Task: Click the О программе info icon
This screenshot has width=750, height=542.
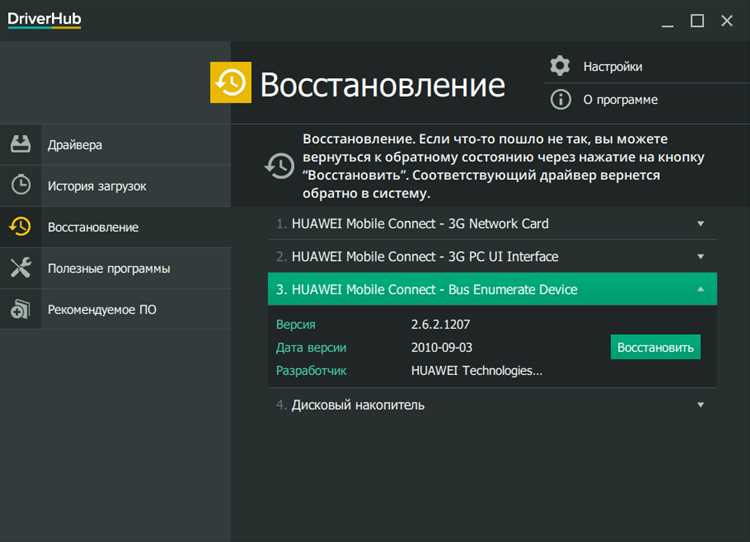Action: pos(560,100)
